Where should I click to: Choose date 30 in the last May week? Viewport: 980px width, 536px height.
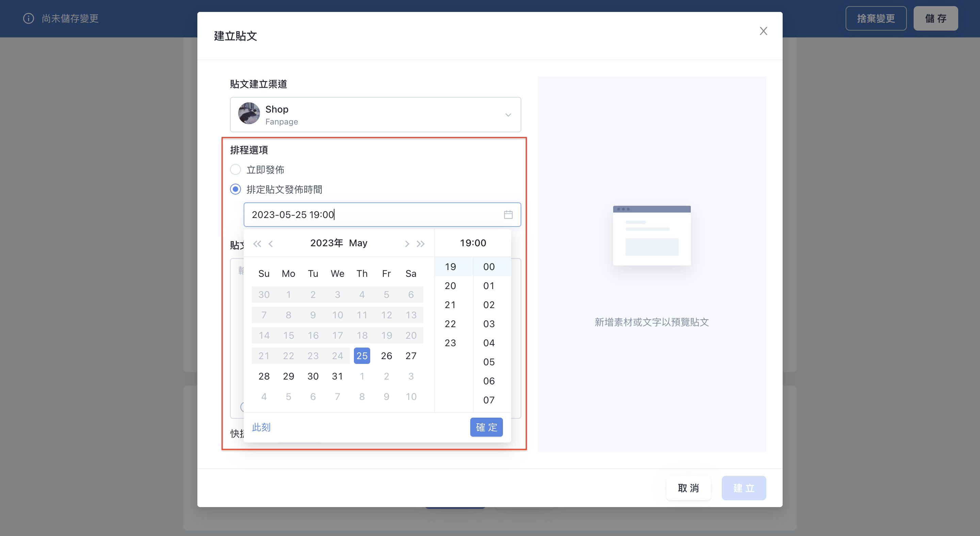click(x=313, y=376)
